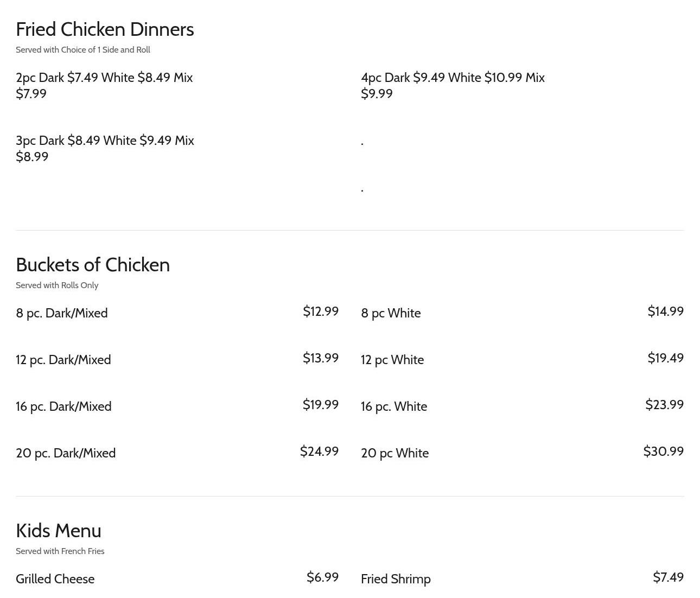
Task: Select the 20 pc White bucket
Action: (394, 453)
